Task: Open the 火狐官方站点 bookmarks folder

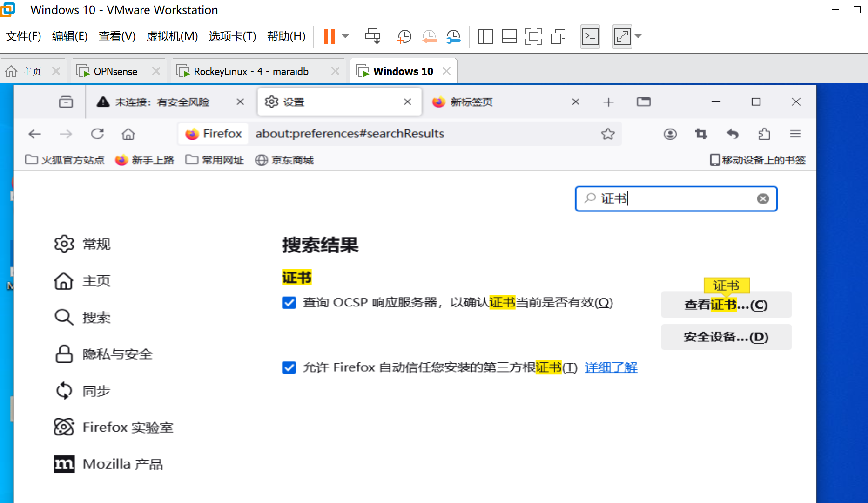Action: (x=65, y=160)
